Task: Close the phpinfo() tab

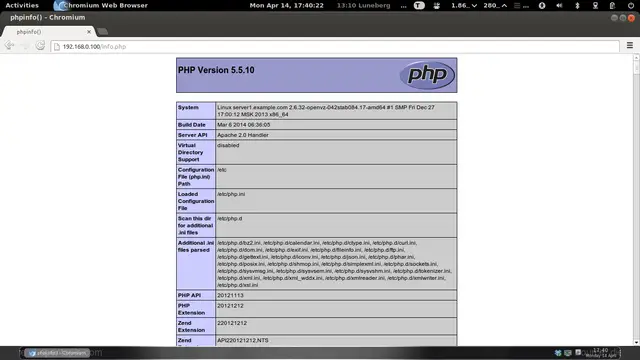Action: click(x=89, y=31)
